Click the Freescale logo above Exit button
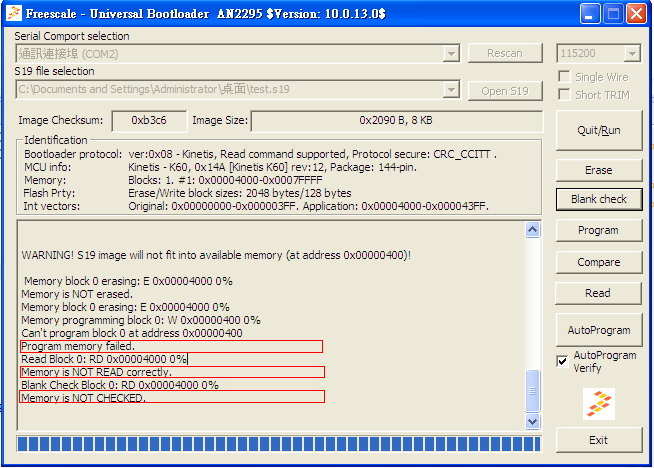654x468 pixels. (599, 404)
